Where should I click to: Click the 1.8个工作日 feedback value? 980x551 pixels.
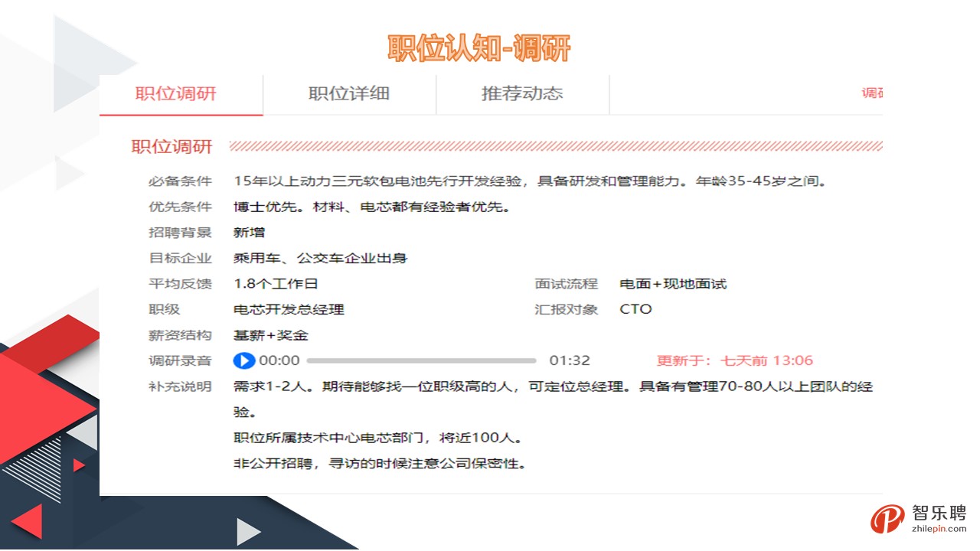(x=276, y=284)
